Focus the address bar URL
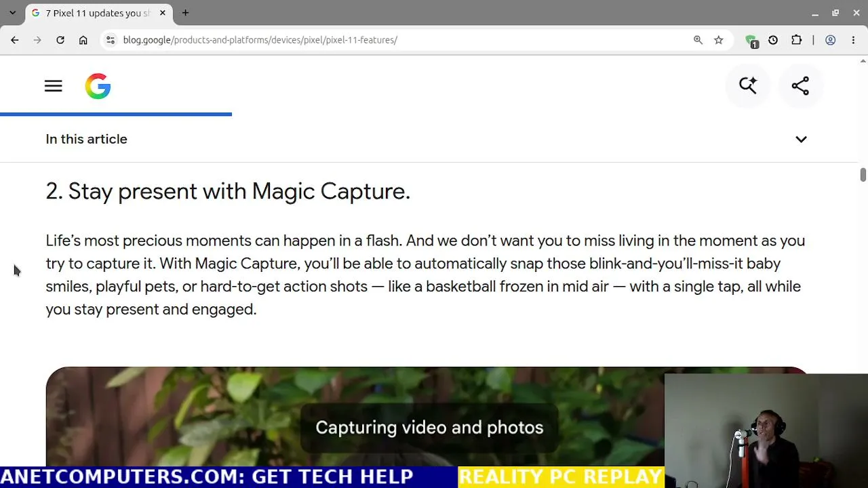The image size is (868, 488). click(x=260, y=40)
